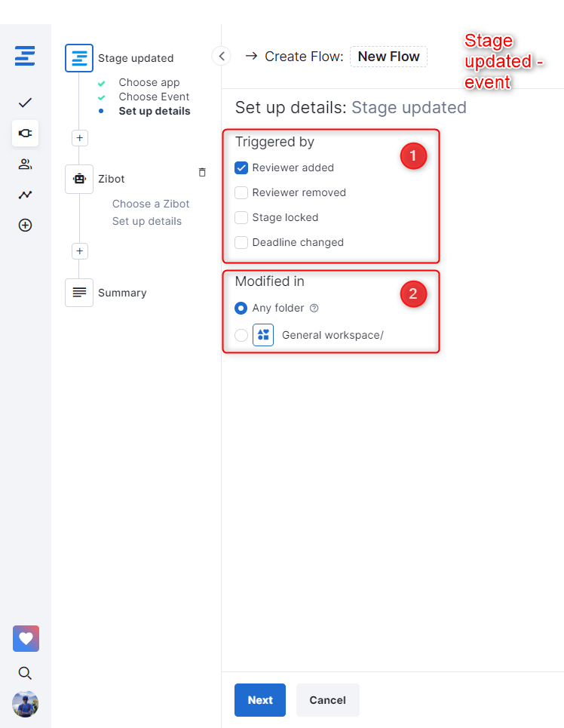Open the flows connector icon in the sidebar
Image resolution: width=564 pixels, height=728 pixels.
pos(25,134)
